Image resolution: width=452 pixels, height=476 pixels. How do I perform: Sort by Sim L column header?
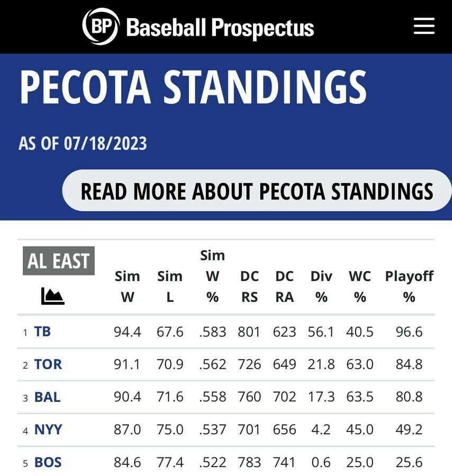(x=170, y=286)
